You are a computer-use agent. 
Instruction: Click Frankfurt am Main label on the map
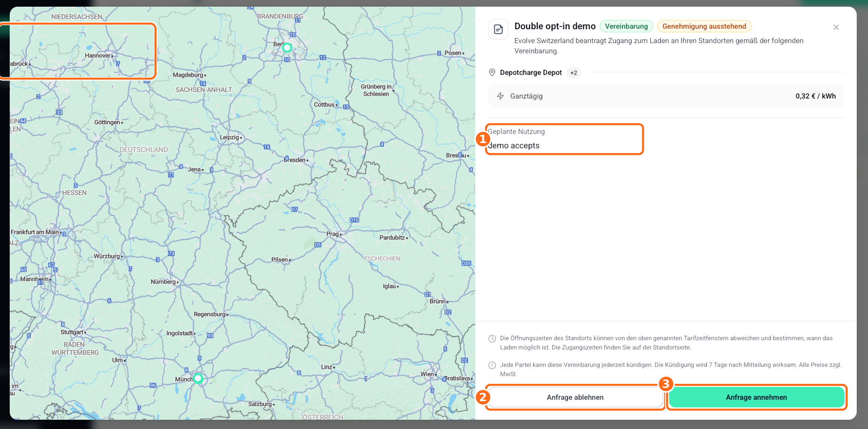(35, 232)
